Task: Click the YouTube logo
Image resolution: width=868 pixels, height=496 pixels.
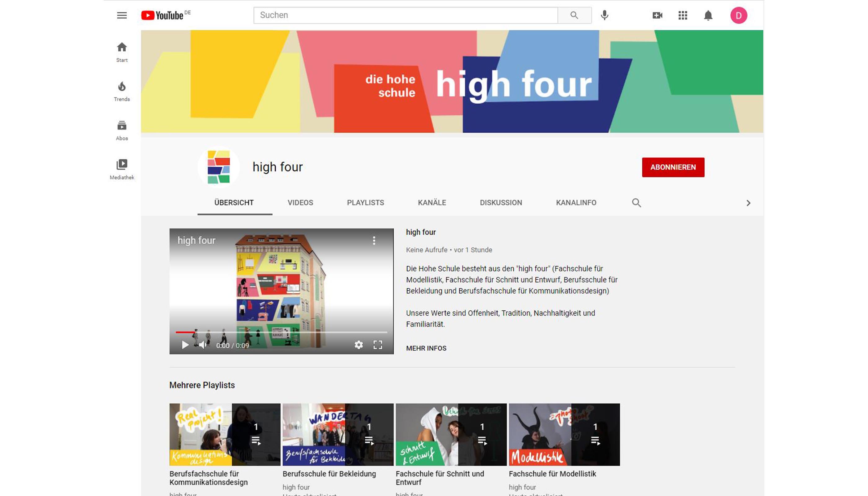Action: coord(162,15)
